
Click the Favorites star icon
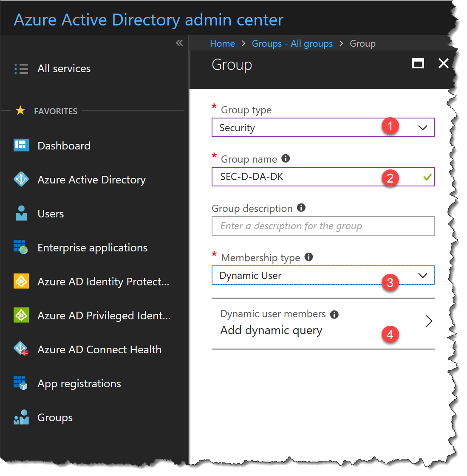click(20, 110)
